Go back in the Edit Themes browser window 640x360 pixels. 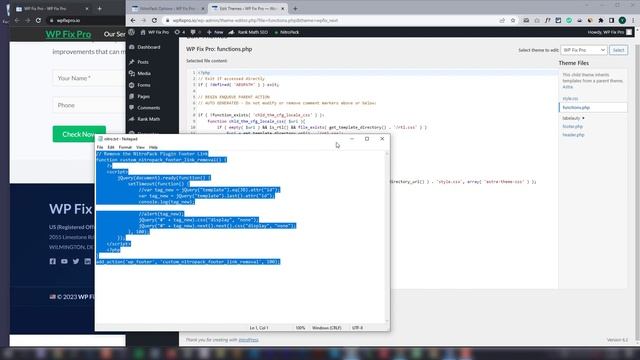[x=133, y=20]
